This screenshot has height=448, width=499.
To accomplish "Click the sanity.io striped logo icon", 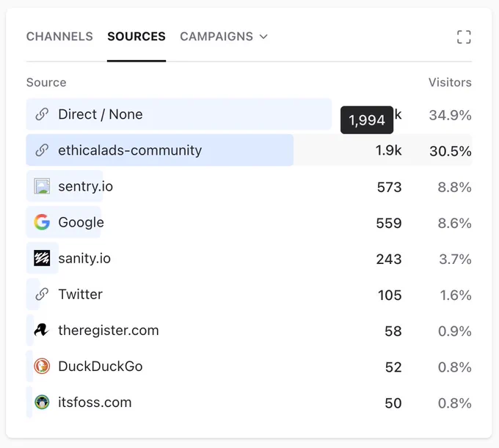I will pyautogui.click(x=42, y=258).
